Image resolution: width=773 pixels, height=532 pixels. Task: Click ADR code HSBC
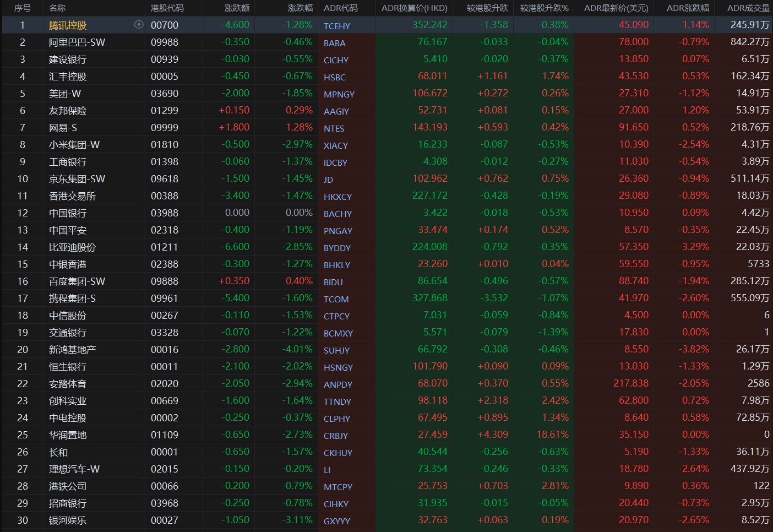click(x=335, y=77)
